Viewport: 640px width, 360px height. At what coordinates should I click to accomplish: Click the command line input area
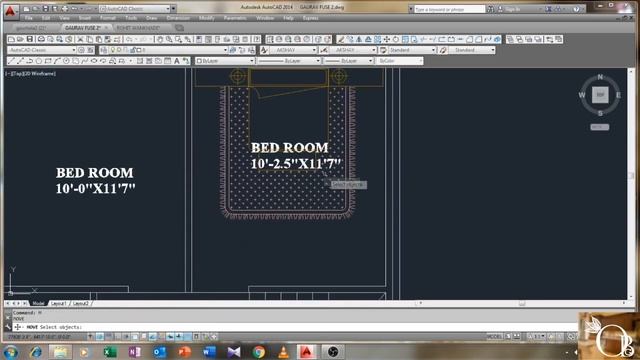point(294,327)
